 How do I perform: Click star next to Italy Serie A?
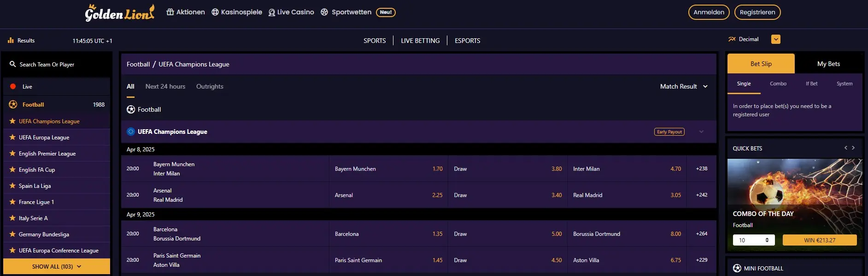click(12, 218)
